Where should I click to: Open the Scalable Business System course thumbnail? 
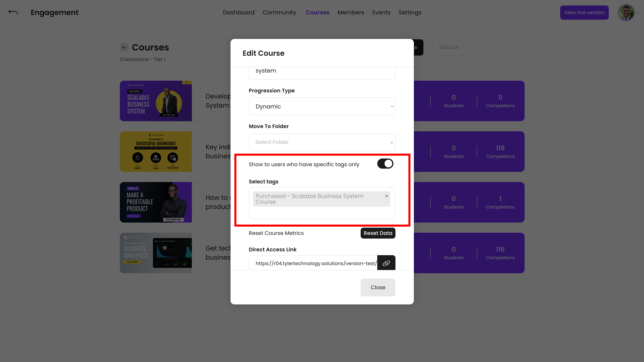point(156,101)
